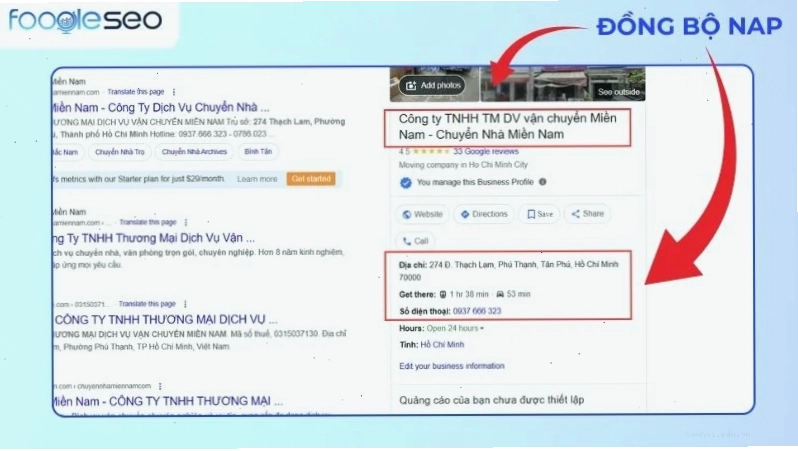Screen dimensions: 798x451
Task: Open the three-dot menu of first result
Action: [x=174, y=92]
